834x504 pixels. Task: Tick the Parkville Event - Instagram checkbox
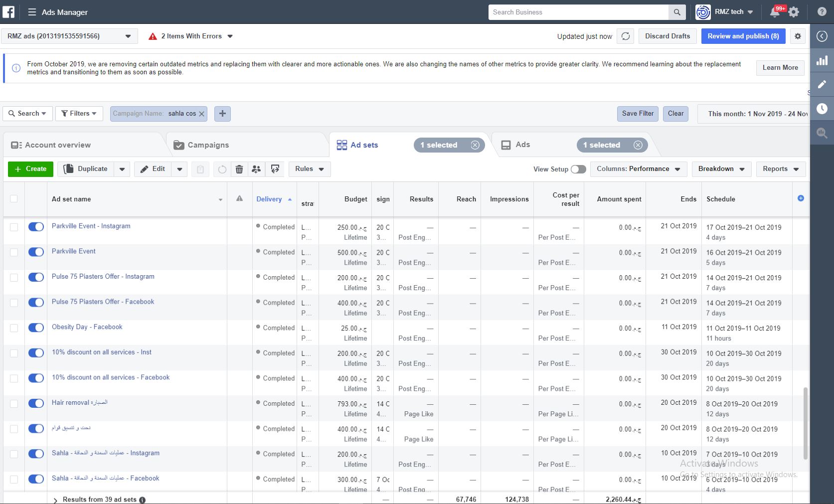coord(14,227)
